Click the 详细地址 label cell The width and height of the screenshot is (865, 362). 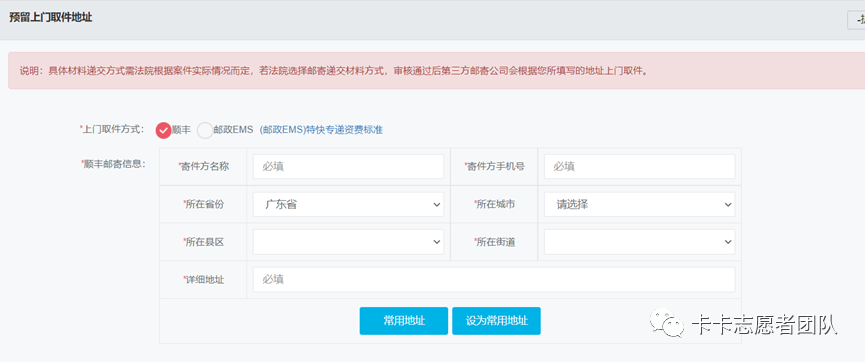coord(203,280)
